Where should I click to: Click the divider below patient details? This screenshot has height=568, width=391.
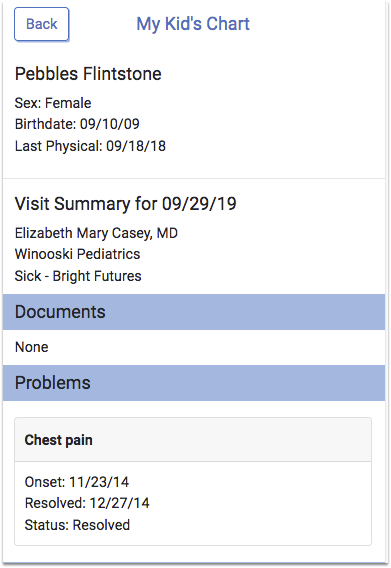(194, 178)
